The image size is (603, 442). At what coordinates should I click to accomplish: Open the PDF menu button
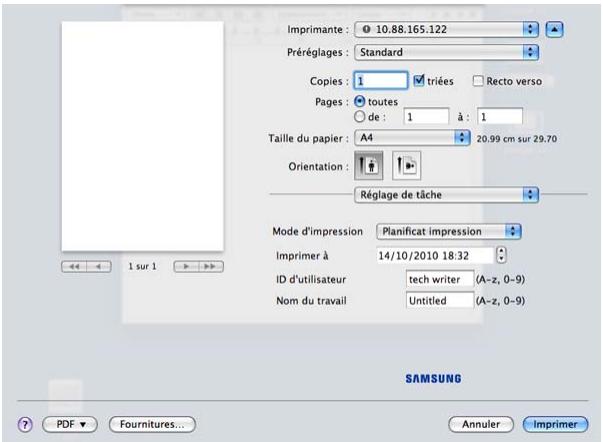tap(70, 425)
